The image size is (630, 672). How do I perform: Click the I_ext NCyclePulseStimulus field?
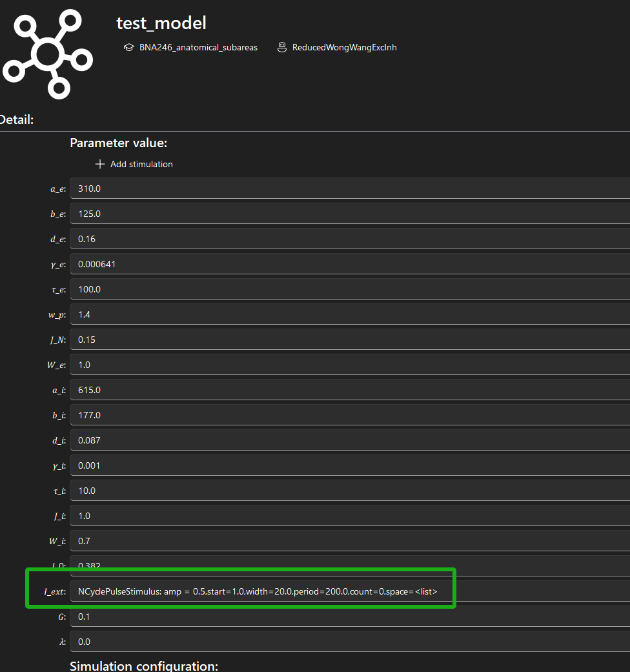[350, 591]
